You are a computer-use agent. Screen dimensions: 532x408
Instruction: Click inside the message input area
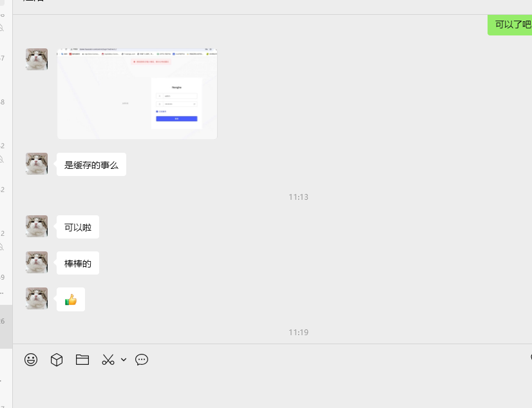(258, 387)
